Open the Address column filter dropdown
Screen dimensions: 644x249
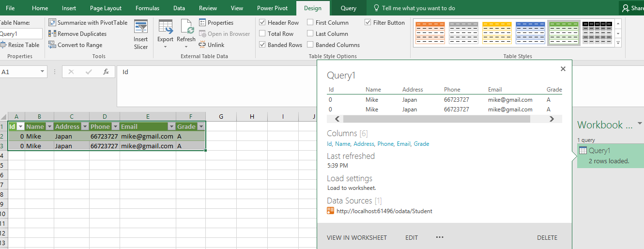(x=84, y=126)
